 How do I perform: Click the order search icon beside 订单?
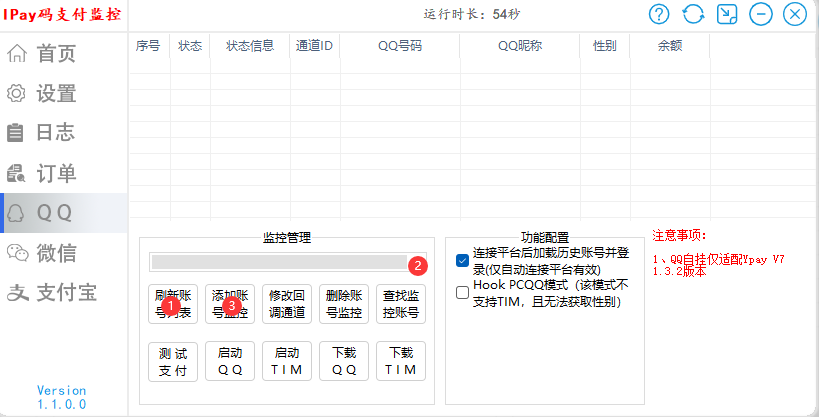coord(16,173)
